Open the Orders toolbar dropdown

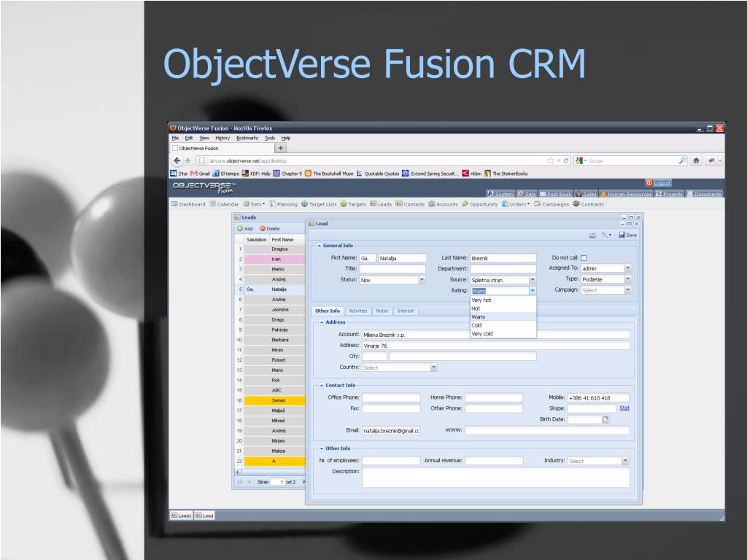(x=516, y=204)
